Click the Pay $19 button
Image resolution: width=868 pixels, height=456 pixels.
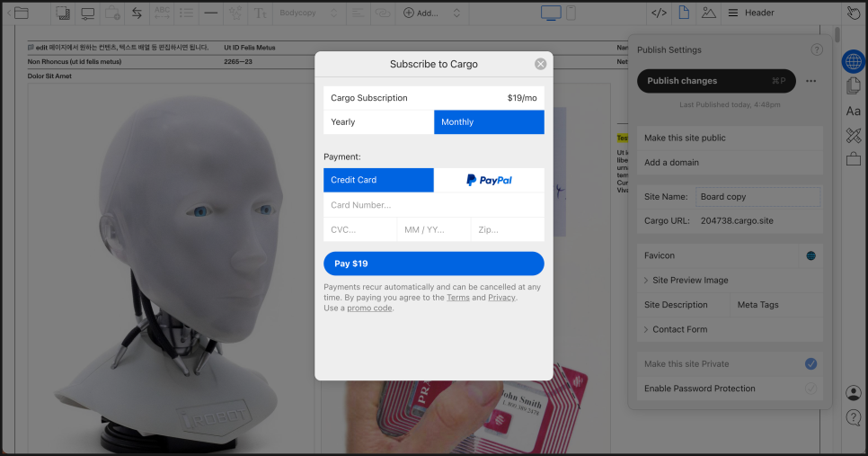click(x=434, y=264)
